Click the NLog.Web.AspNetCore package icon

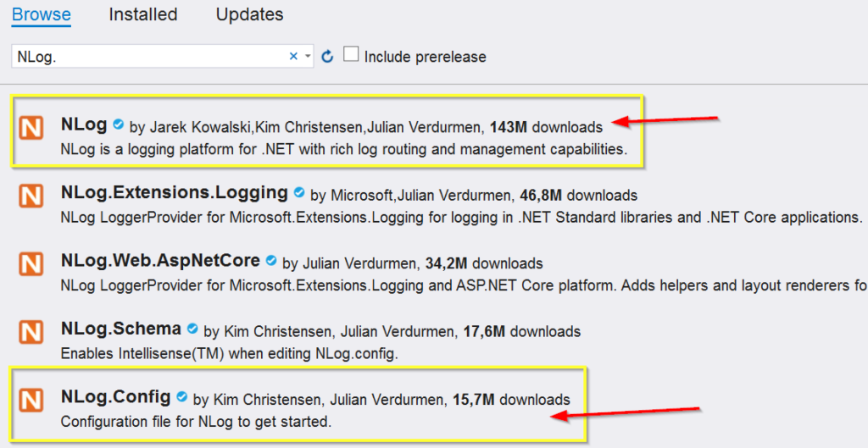coord(31,263)
